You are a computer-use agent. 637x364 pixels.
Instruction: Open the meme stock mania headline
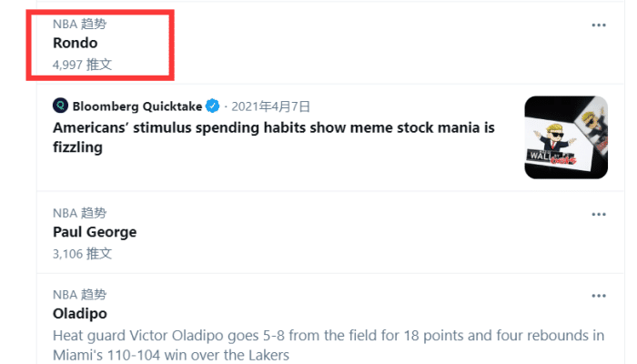coord(273,128)
